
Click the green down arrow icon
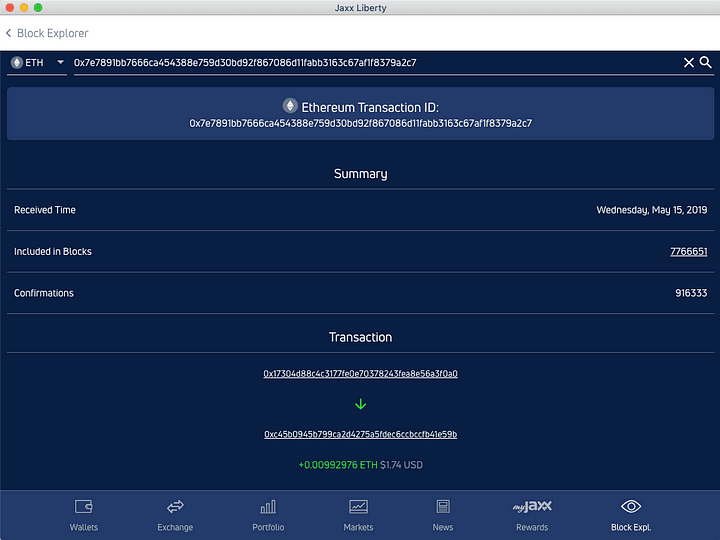coord(360,404)
